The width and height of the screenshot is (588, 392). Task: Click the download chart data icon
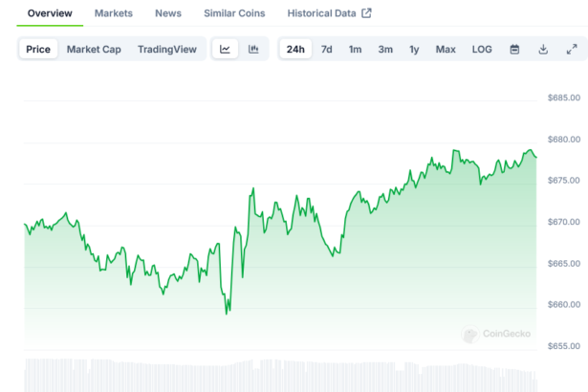tap(543, 49)
